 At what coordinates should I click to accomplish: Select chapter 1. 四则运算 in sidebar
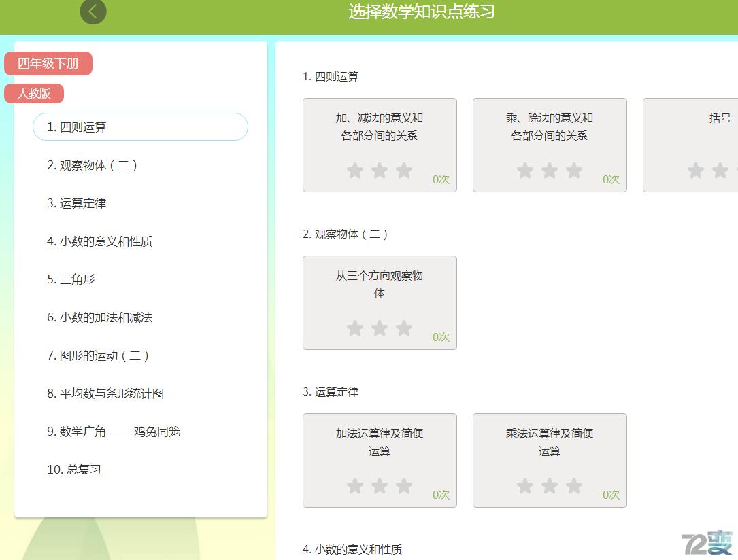click(x=139, y=126)
